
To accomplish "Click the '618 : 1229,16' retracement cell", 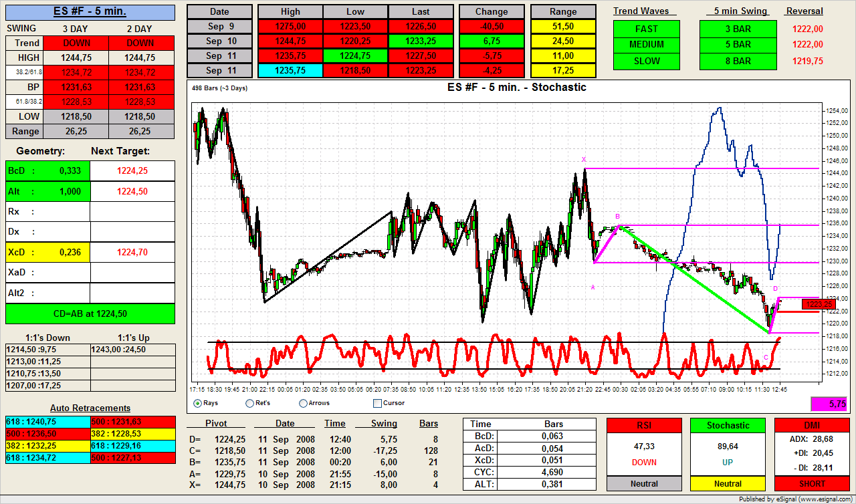I will pos(132,446).
